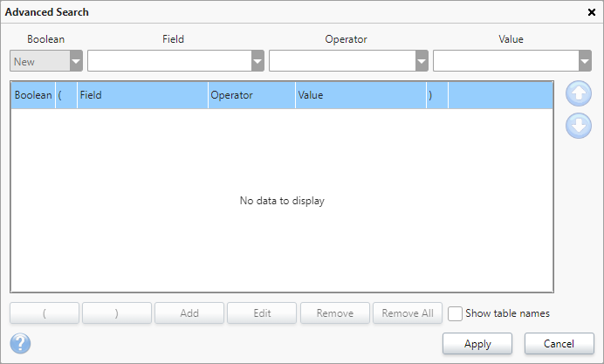Click the Remove button
The height and width of the screenshot is (364, 604).
pyautogui.click(x=335, y=313)
